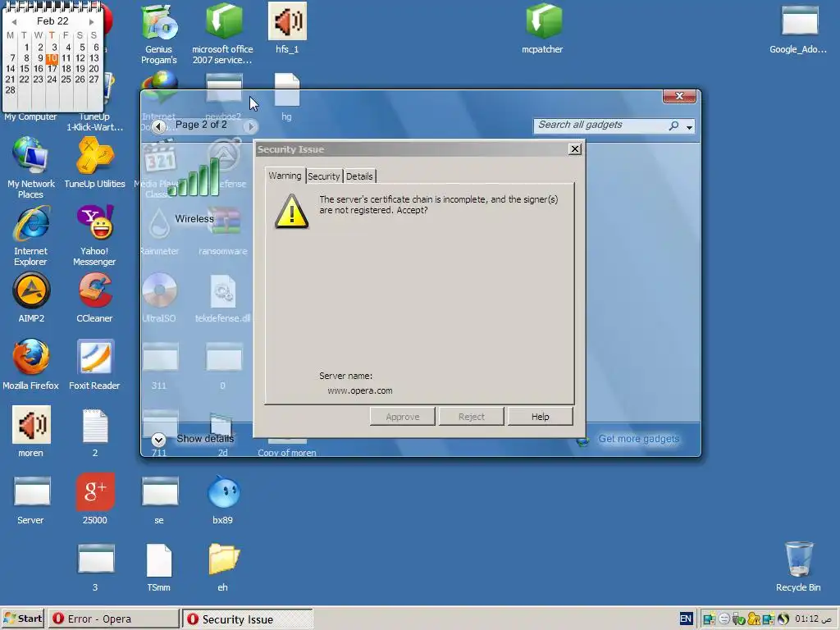Open Get more gadgets link
Screen dimensions: 840x630
pos(638,439)
